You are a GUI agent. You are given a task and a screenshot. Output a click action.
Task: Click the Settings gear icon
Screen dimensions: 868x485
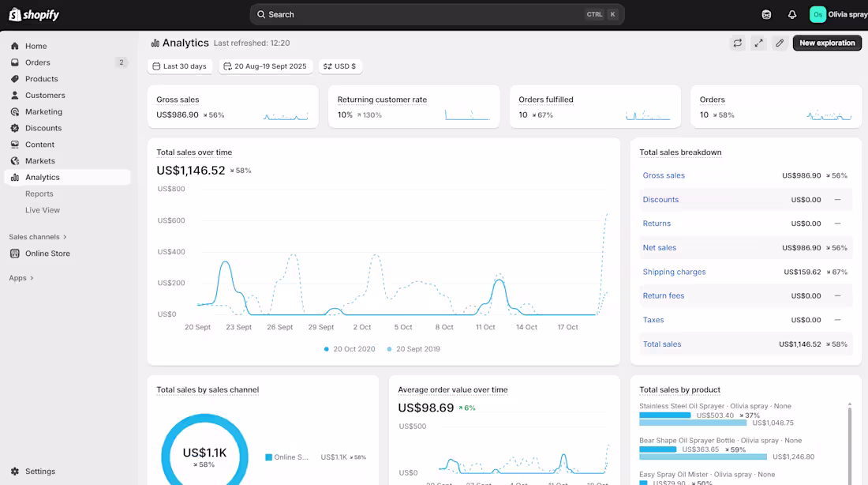pyautogui.click(x=15, y=471)
